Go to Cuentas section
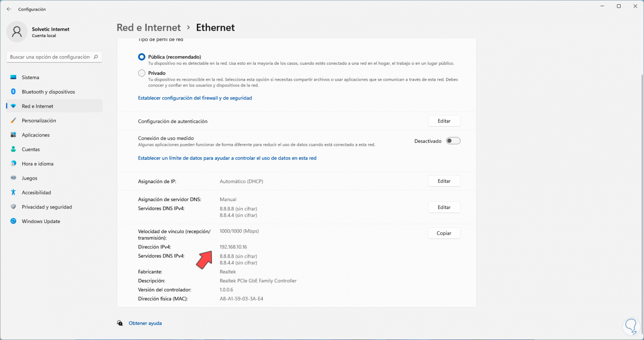 tap(31, 149)
